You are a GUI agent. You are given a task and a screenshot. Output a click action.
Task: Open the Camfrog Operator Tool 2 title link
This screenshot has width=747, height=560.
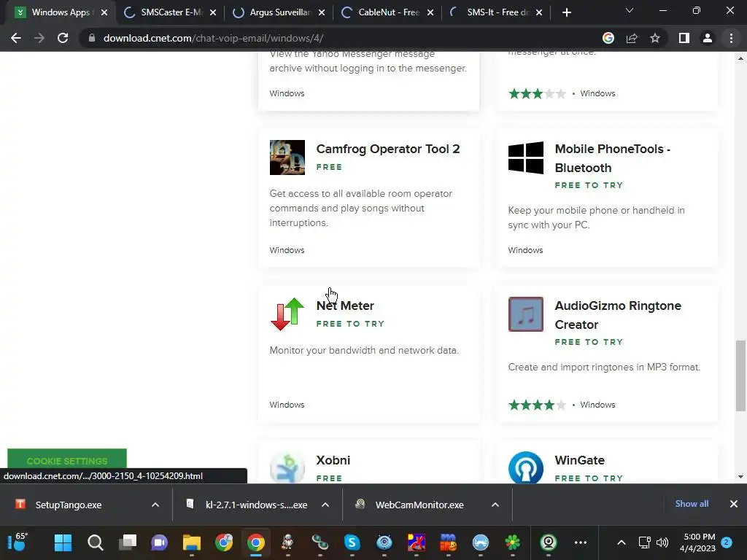(388, 149)
